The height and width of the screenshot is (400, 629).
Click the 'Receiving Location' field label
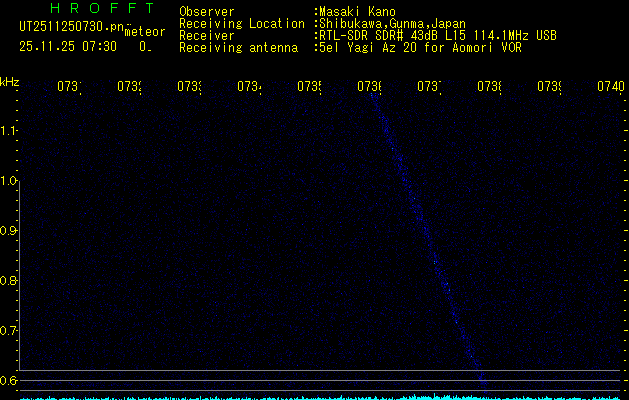point(241,23)
